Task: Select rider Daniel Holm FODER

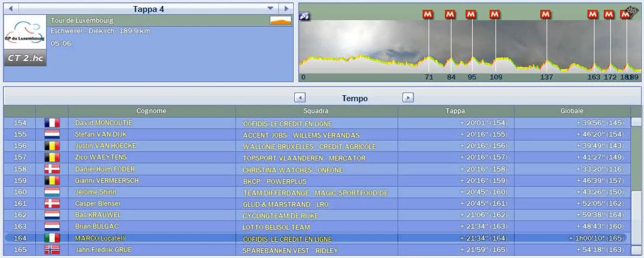Action: pos(105,169)
